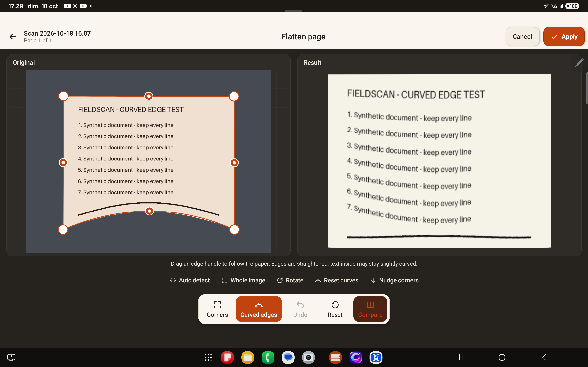Open the Camera app in dock
The image size is (588, 367).
[x=308, y=357]
